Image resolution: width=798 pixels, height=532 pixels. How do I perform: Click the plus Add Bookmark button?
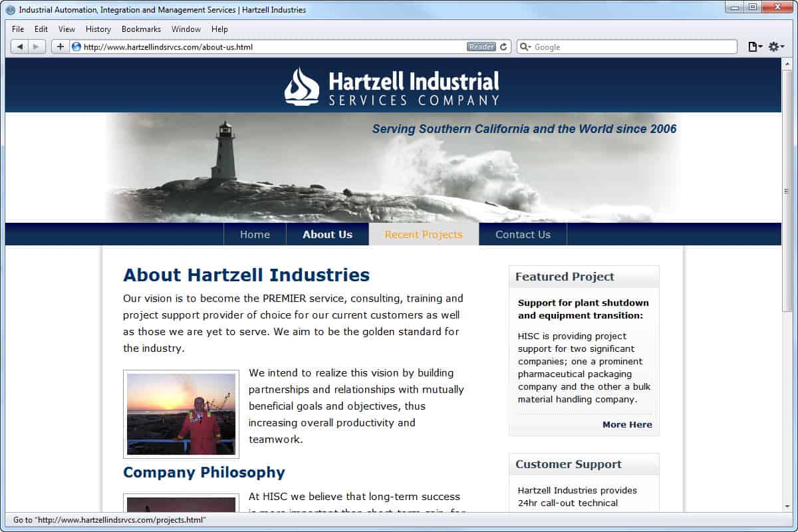61,47
